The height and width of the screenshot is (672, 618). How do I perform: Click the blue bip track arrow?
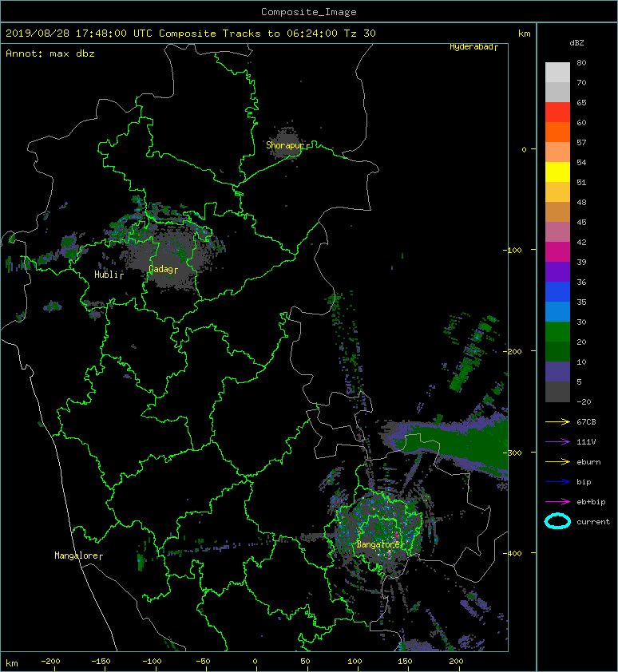(557, 482)
